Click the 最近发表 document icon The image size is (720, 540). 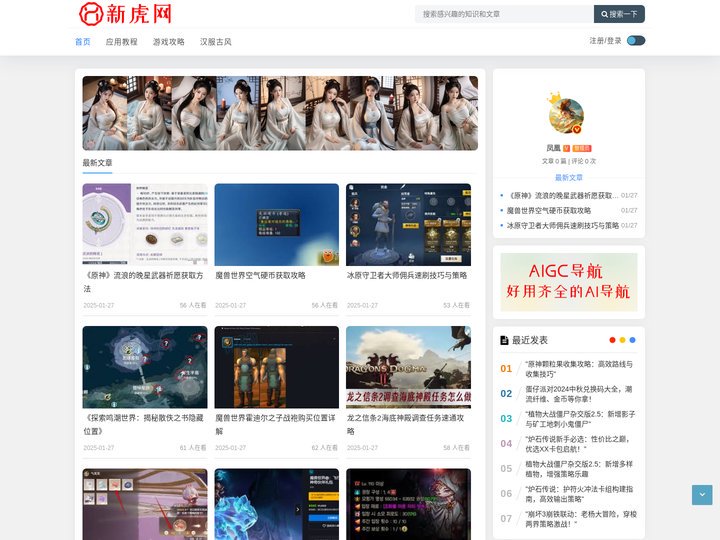pos(504,340)
